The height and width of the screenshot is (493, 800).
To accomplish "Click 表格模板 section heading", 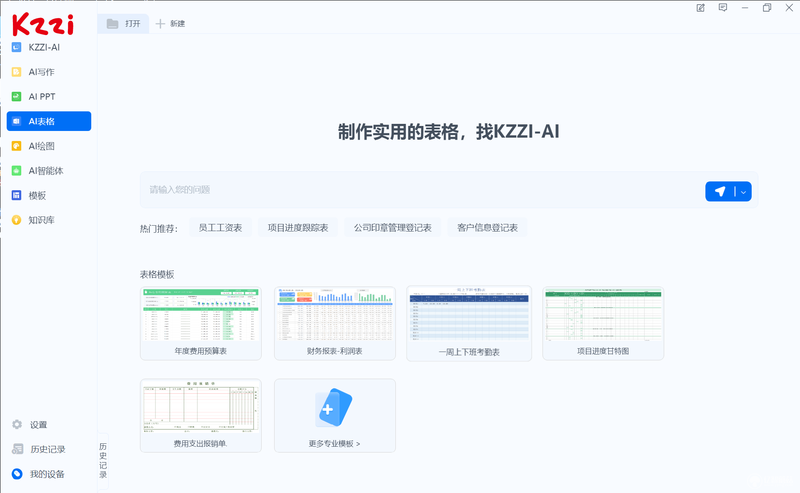I will pos(157,275).
